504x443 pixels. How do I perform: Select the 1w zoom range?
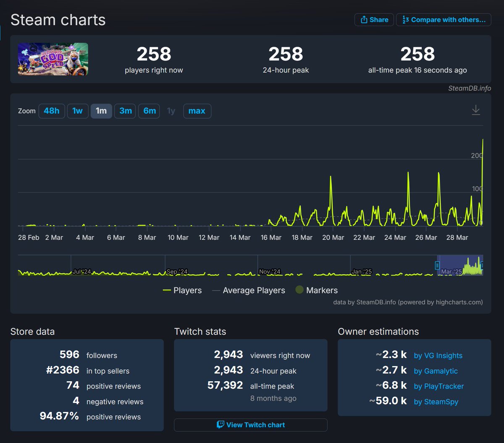pos(78,111)
